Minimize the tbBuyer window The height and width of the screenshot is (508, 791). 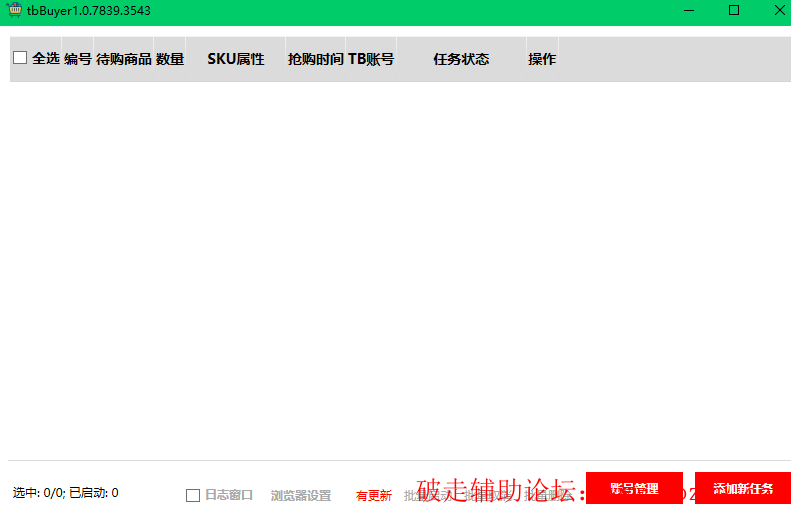689,10
